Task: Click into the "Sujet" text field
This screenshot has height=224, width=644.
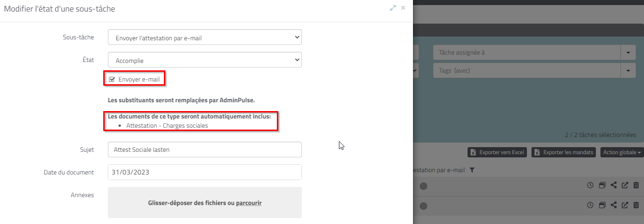Action: pos(205,149)
